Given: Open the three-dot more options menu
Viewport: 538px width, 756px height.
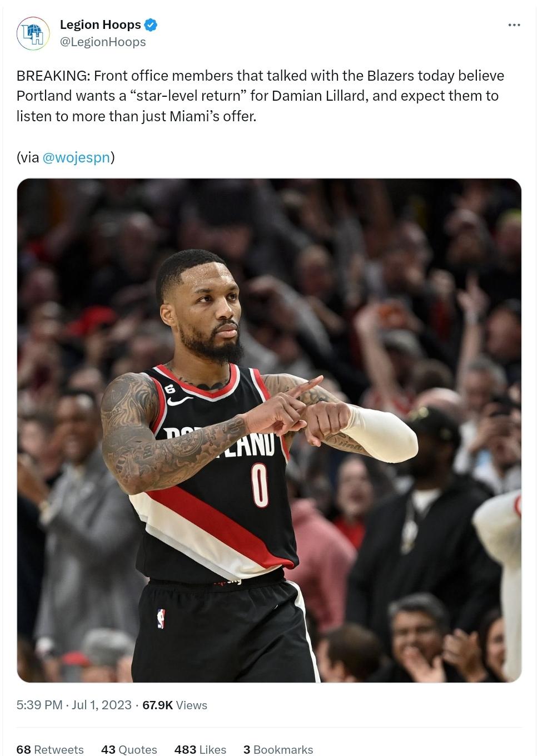Looking at the screenshot, I should point(514,25).
